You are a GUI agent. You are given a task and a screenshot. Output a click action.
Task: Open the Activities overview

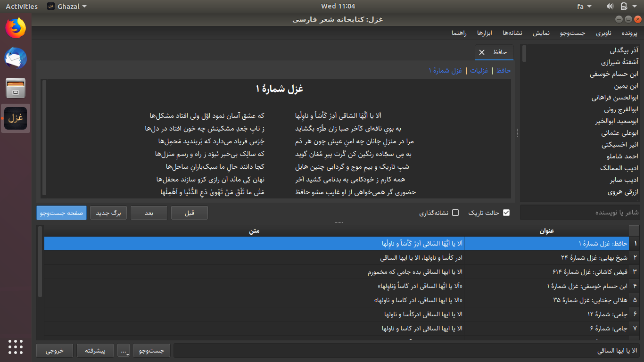tap(22, 6)
